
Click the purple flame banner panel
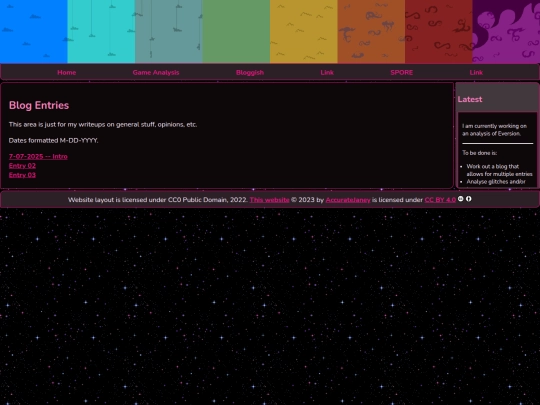coord(506,31)
